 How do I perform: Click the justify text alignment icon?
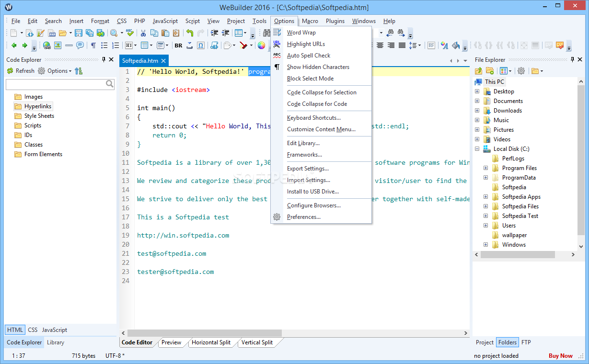coord(402,45)
